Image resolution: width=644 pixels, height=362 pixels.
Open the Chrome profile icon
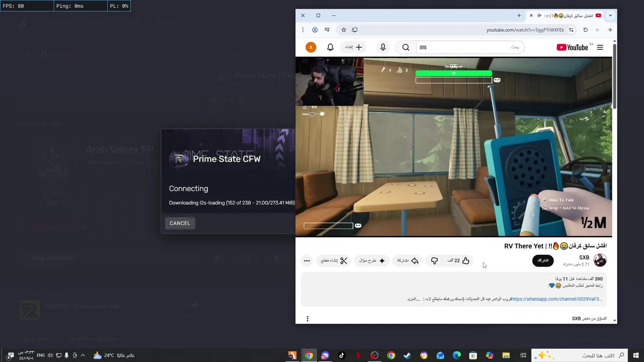point(315,30)
